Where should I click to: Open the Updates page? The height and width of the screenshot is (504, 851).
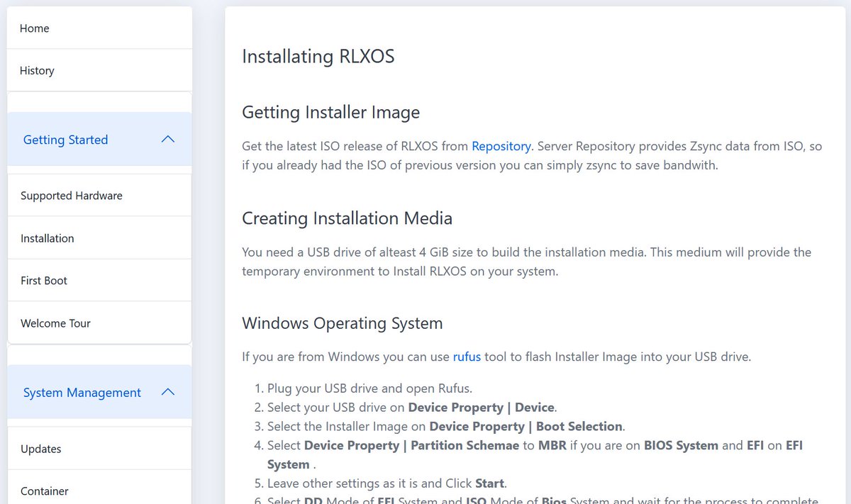(x=40, y=448)
